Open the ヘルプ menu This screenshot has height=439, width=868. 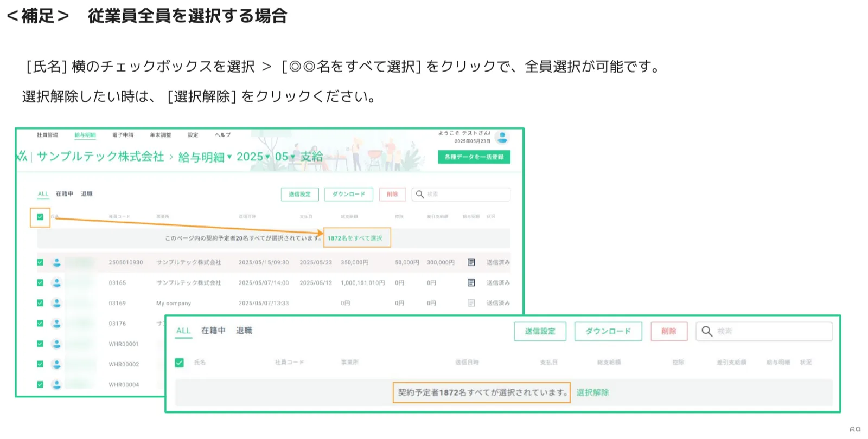tap(223, 135)
